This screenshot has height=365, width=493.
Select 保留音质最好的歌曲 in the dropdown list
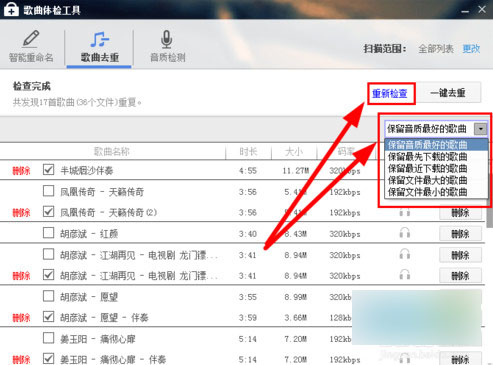[436, 145]
